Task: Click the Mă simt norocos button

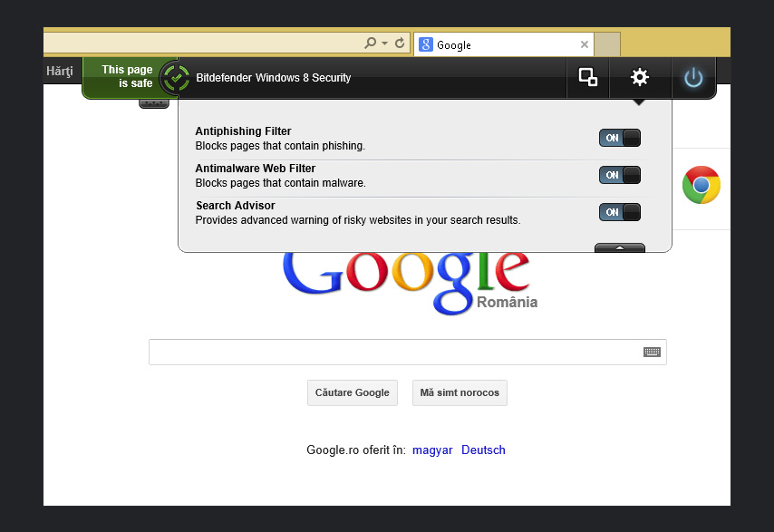Action: [x=460, y=392]
